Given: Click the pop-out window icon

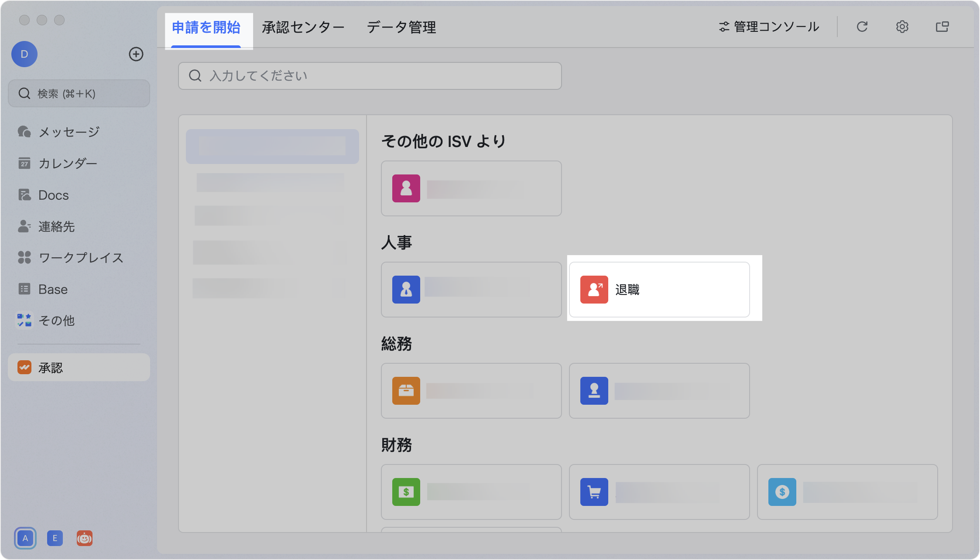Looking at the screenshot, I should pos(942,27).
